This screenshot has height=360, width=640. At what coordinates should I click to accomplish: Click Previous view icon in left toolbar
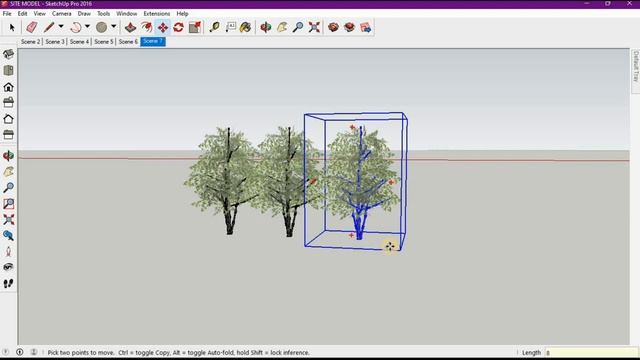(8, 236)
